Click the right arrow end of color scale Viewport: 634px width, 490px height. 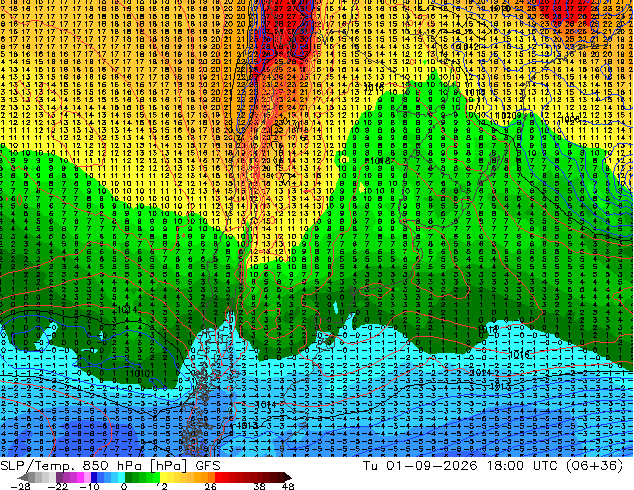pos(287,477)
